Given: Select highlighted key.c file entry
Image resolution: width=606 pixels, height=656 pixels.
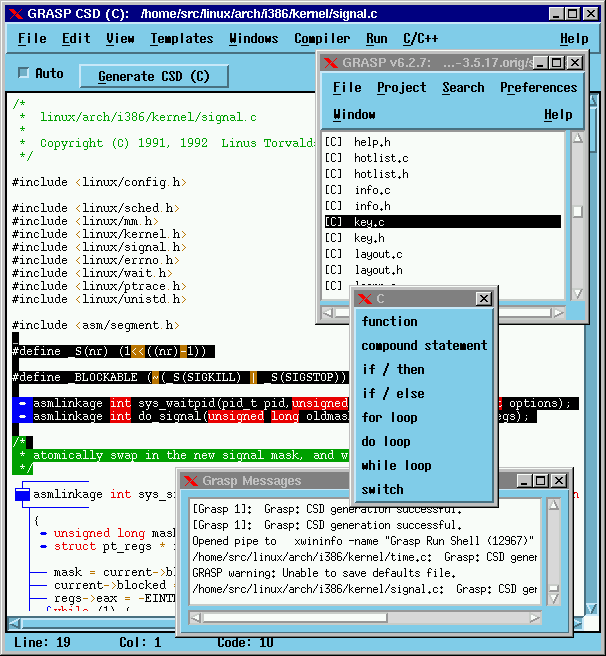Looking at the screenshot, I should point(443,222).
